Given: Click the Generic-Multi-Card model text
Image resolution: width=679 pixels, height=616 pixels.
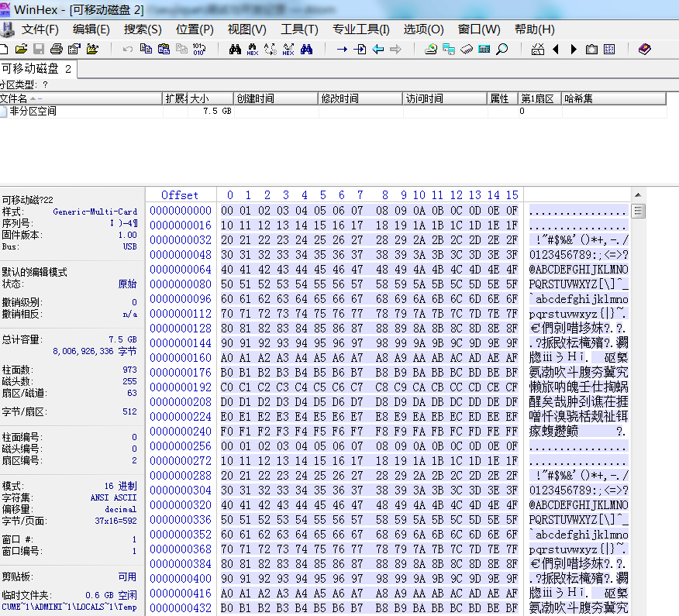Looking at the screenshot, I should click(x=95, y=212).
